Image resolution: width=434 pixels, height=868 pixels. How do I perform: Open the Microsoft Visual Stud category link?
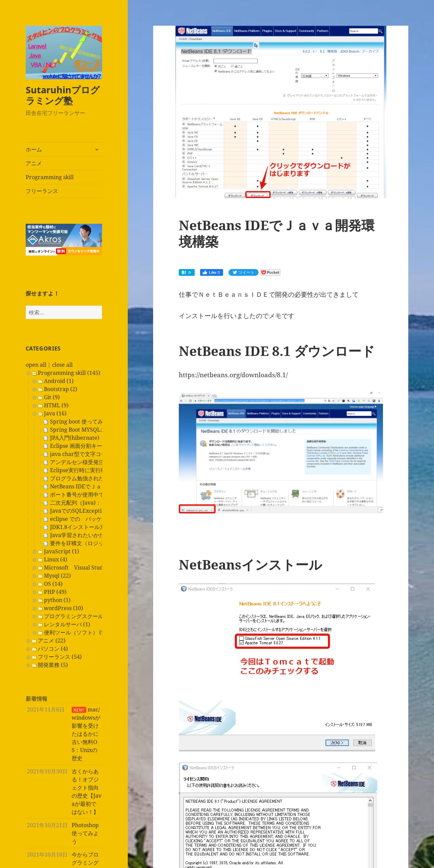click(73, 568)
